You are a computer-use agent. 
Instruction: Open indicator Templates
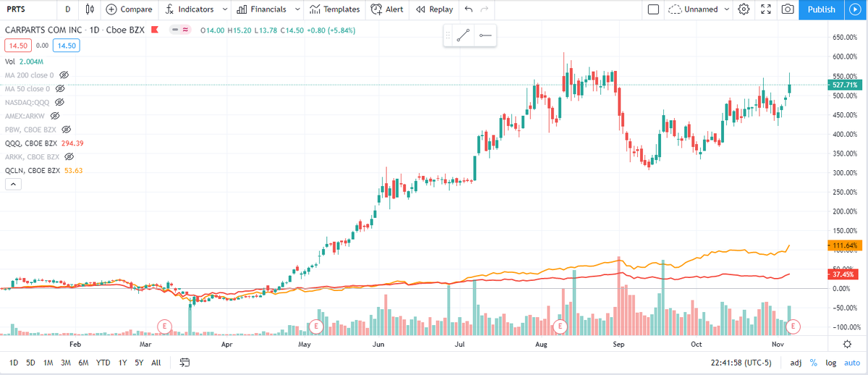[x=334, y=9]
